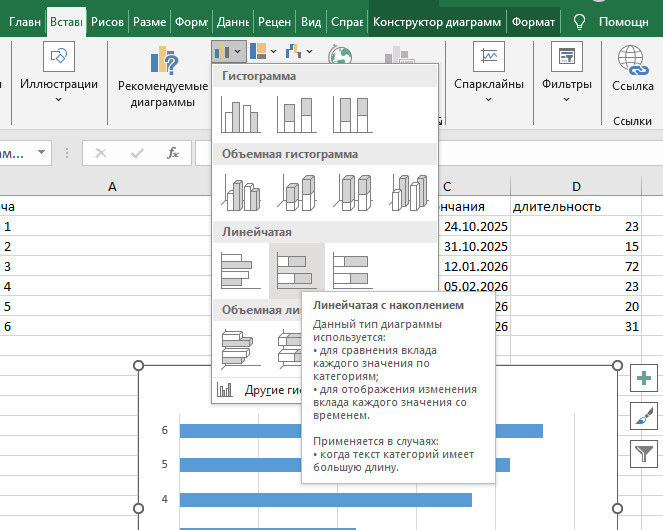
Task: Pick the 100% stacked bar chart
Action: pyautogui.click(x=353, y=270)
